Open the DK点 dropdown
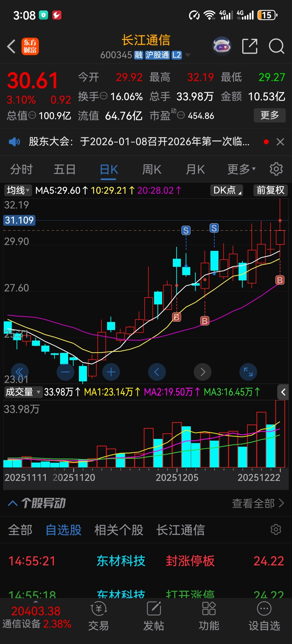This screenshot has width=292, height=644. pos(227,190)
